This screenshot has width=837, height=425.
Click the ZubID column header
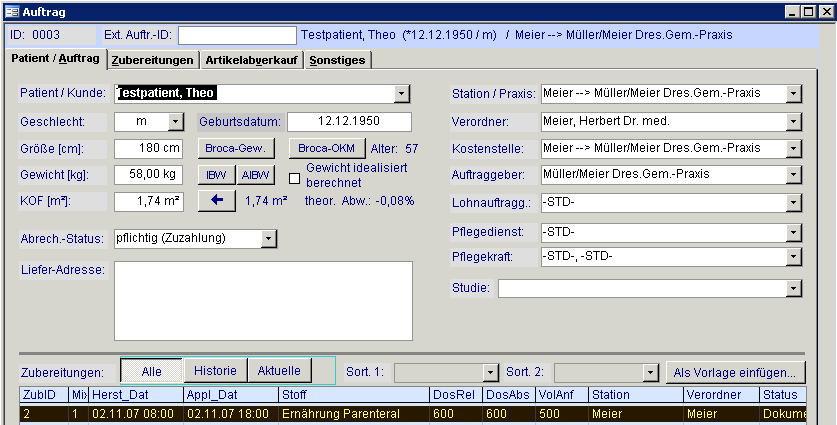(44, 395)
